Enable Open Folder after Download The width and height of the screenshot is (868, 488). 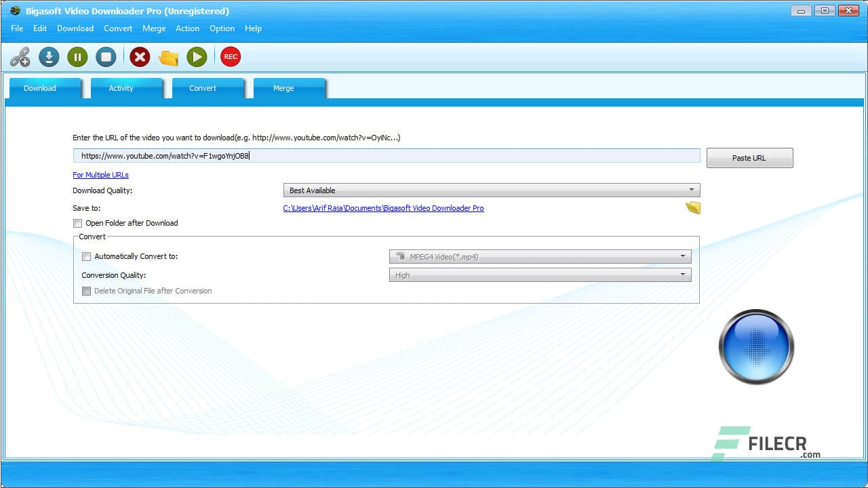tap(77, 223)
